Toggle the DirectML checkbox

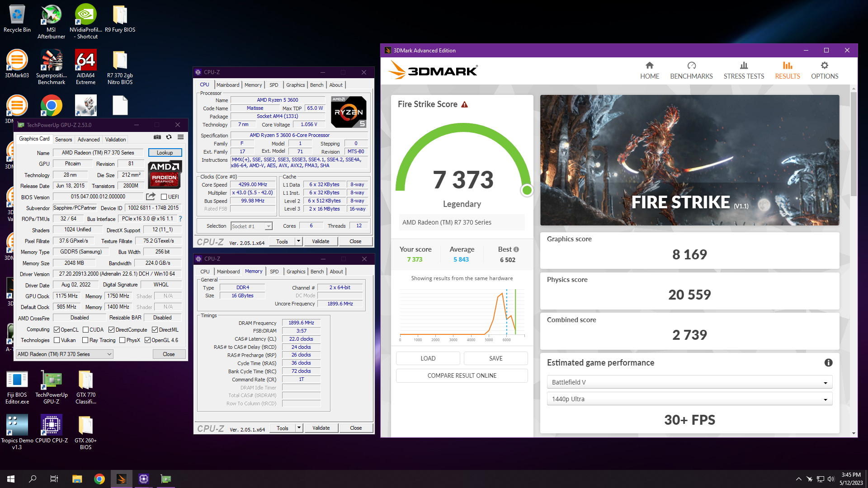(x=155, y=330)
